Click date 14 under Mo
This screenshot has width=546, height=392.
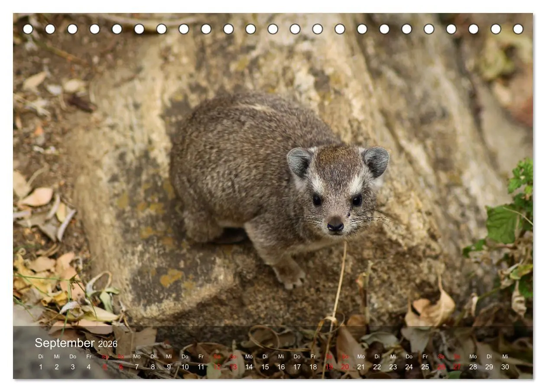tap(249, 367)
